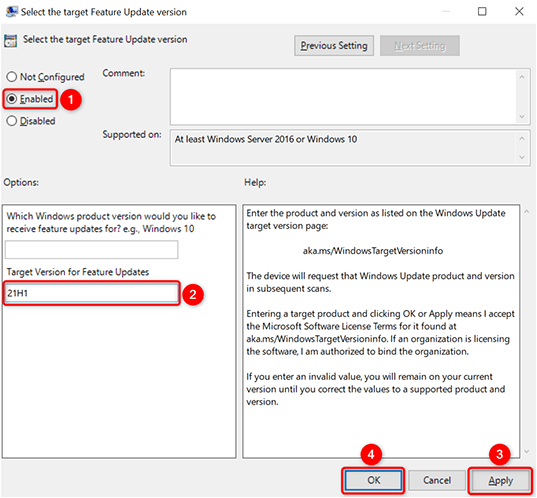Image resolution: width=537 pixels, height=498 pixels.
Task: Confirm the settings with OK
Action: tap(373, 481)
